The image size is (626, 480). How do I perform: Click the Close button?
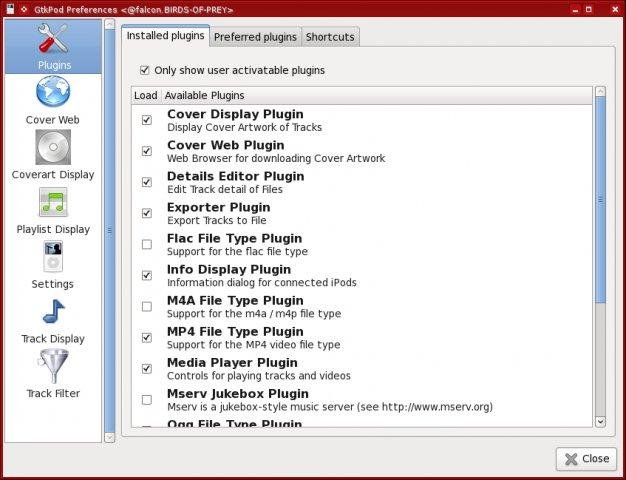coord(585,459)
